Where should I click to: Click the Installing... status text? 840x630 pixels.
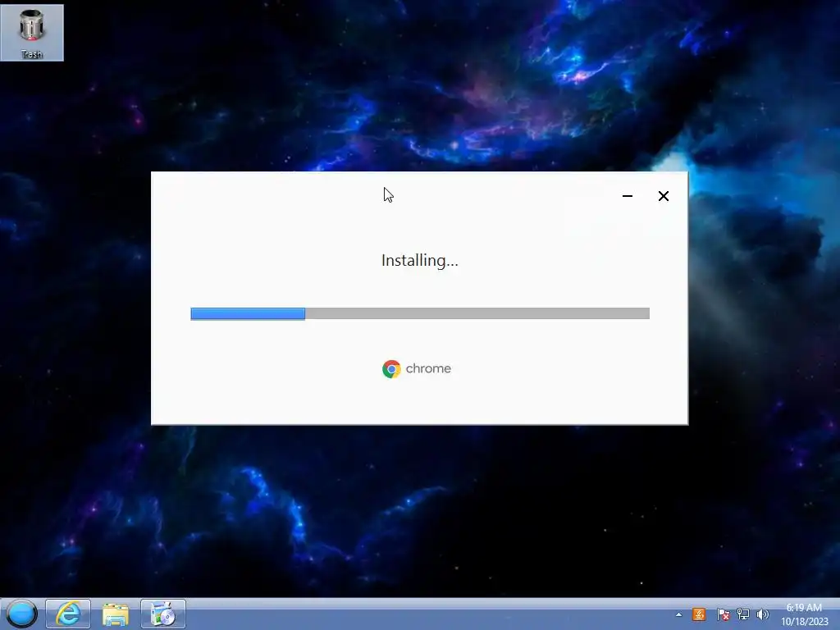tap(419, 260)
